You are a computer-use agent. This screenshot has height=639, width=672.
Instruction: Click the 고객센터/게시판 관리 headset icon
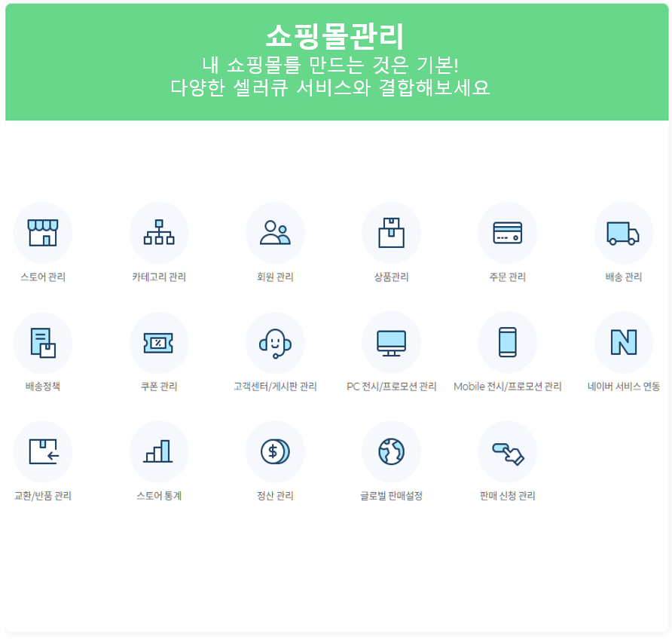[275, 342]
